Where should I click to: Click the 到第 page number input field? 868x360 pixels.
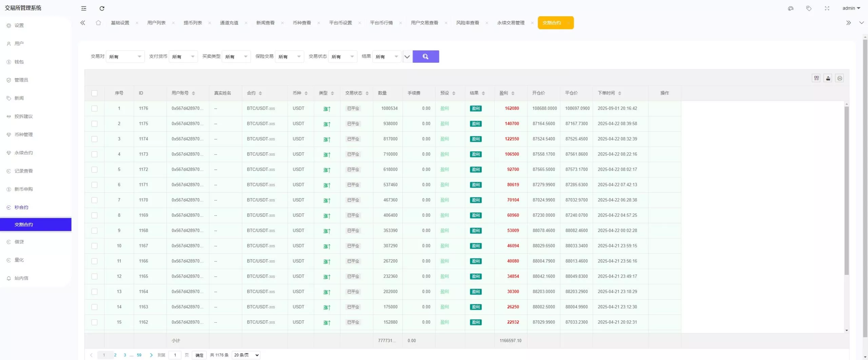[x=175, y=355]
